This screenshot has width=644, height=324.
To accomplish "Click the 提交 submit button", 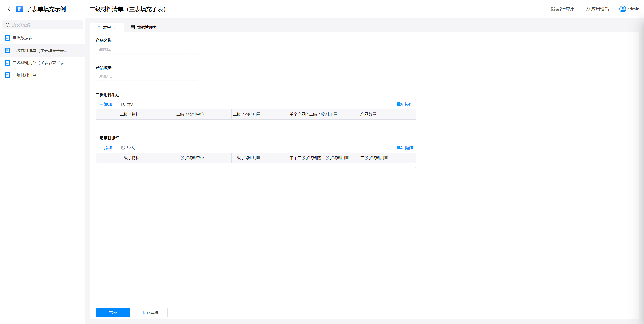I will [x=113, y=312].
